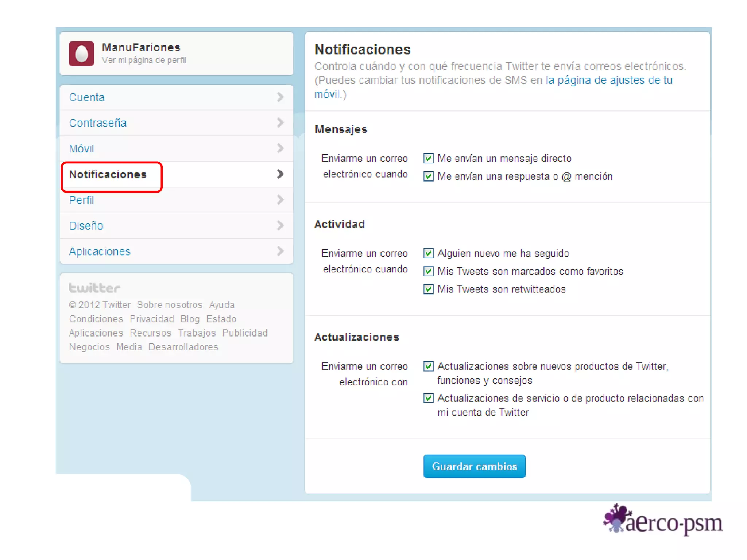Toggle 'Alguien nuevo me ha seguido' checkbox
Viewport: 747px width, 560px height.
[x=429, y=253]
